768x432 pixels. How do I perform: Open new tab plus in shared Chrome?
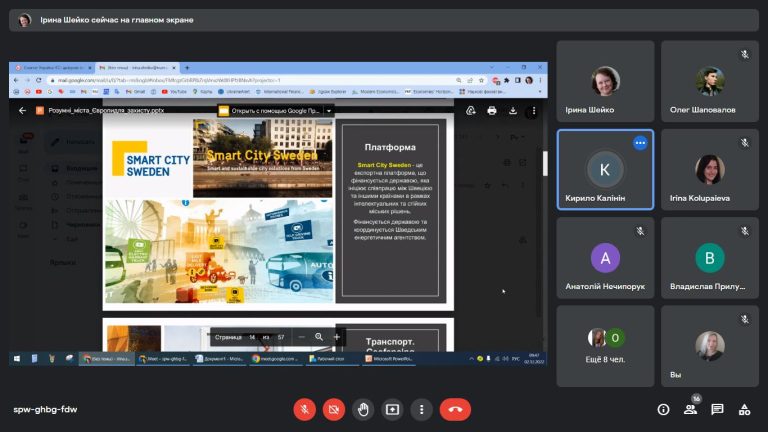(x=187, y=68)
